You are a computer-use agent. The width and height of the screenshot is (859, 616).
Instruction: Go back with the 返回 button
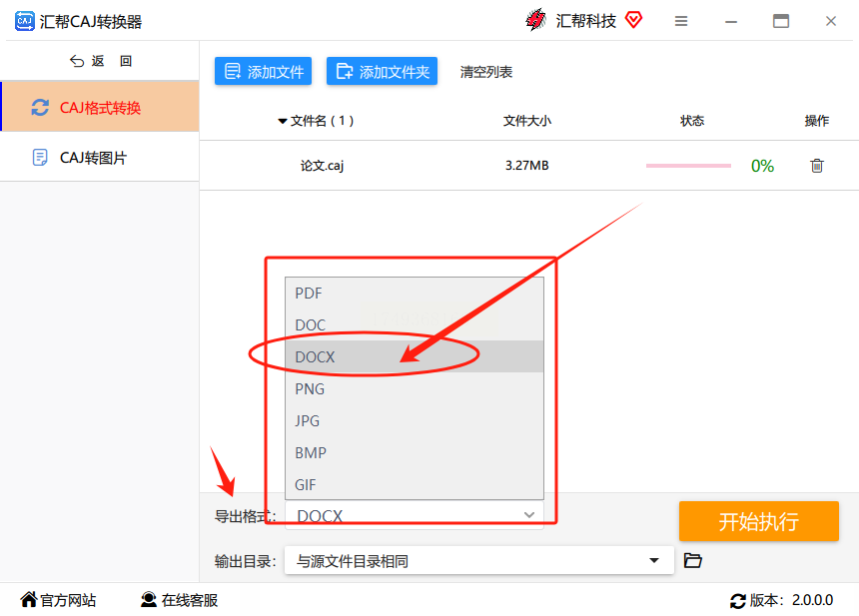click(x=101, y=61)
